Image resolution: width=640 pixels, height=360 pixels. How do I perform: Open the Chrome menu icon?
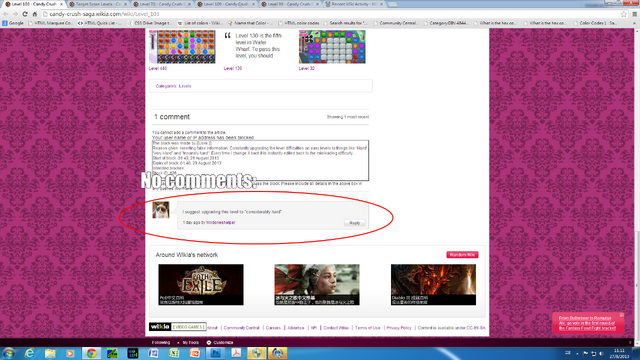pyautogui.click(x=635, y=14)
